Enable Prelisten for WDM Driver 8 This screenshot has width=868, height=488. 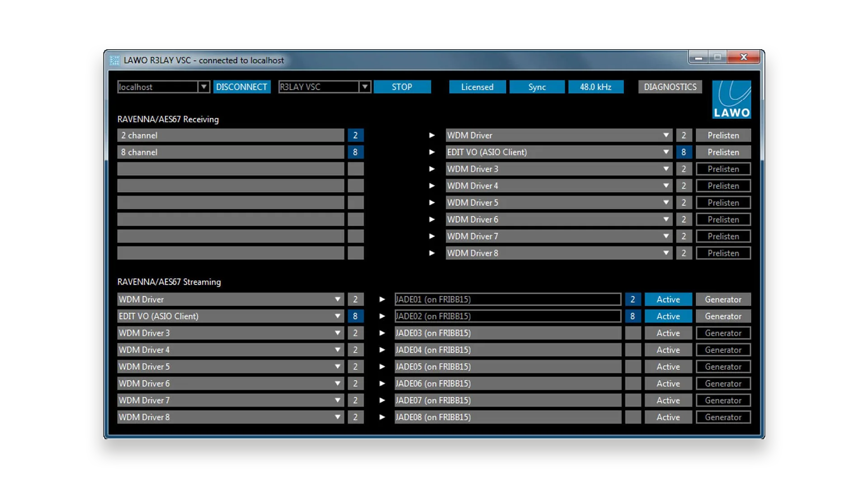point(723,253)
